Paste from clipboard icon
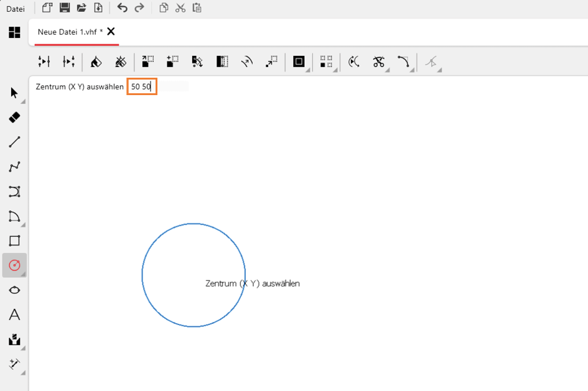This screenshot has height=391, width=588. [197, 8]
